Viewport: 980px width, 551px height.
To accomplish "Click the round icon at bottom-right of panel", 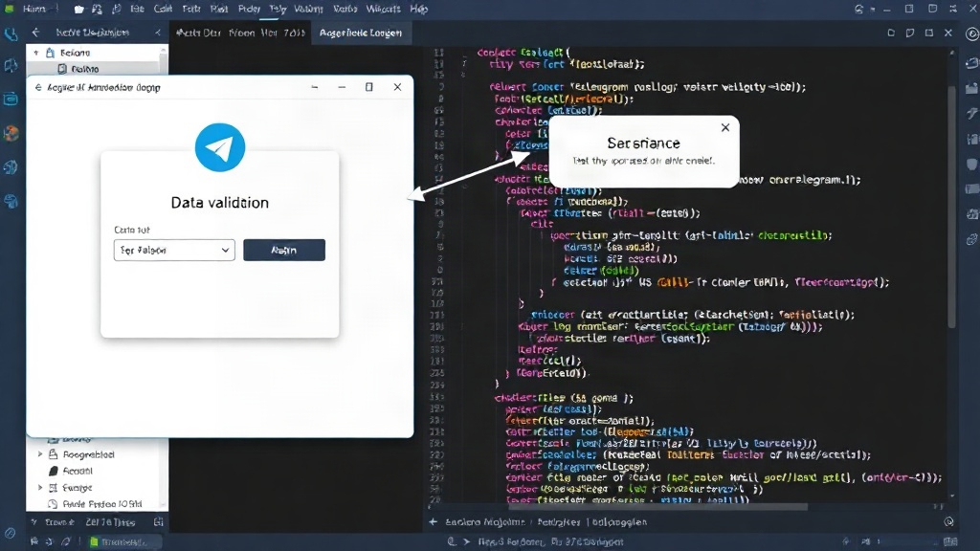I will [x=948, y=521].
